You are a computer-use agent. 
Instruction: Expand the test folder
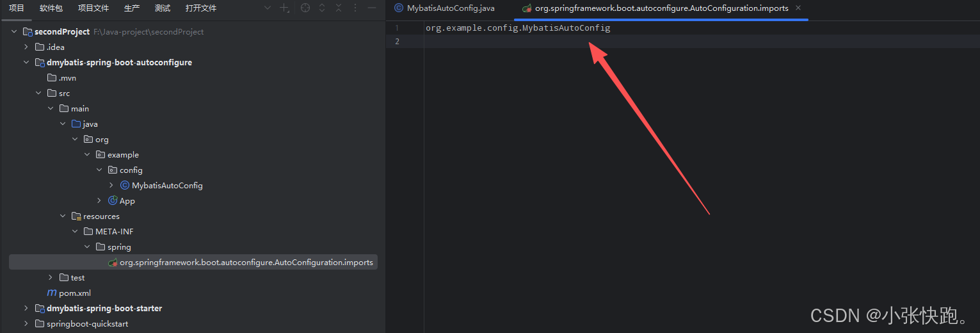coord(51,277)
